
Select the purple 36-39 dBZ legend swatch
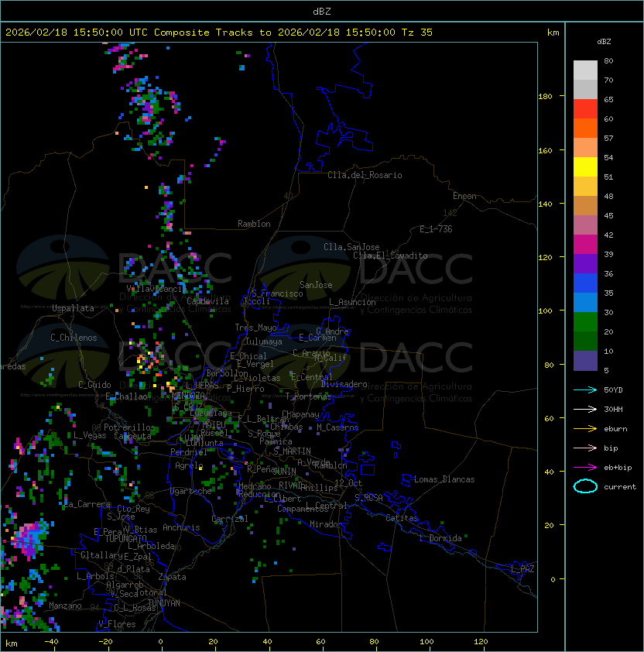click(x=585, y=263)
